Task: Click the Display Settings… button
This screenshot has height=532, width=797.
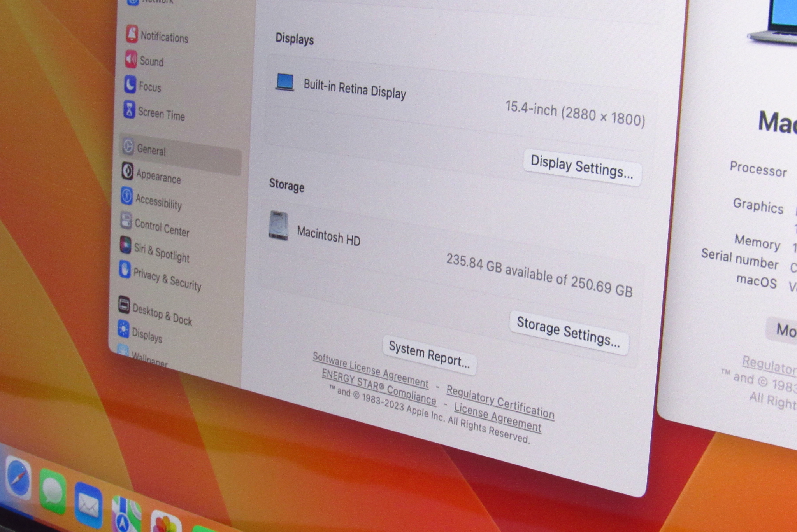Action: 582,168
